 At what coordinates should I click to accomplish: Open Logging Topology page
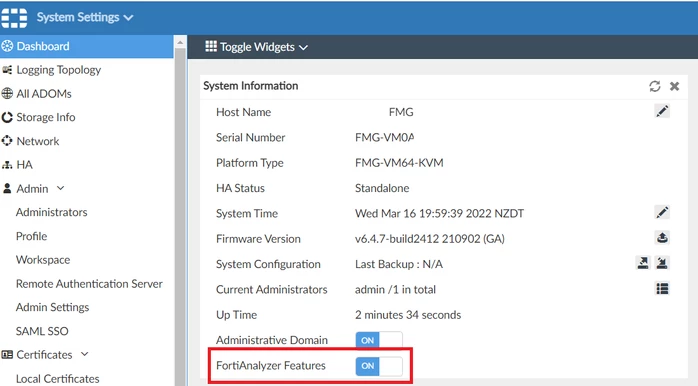(x=59, y=70)
